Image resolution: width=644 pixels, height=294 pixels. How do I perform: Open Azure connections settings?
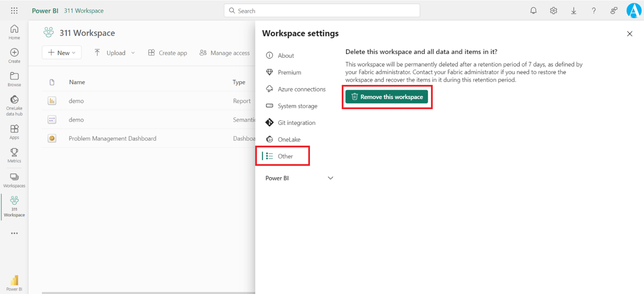pyautogui.click(x=301, y=89)
